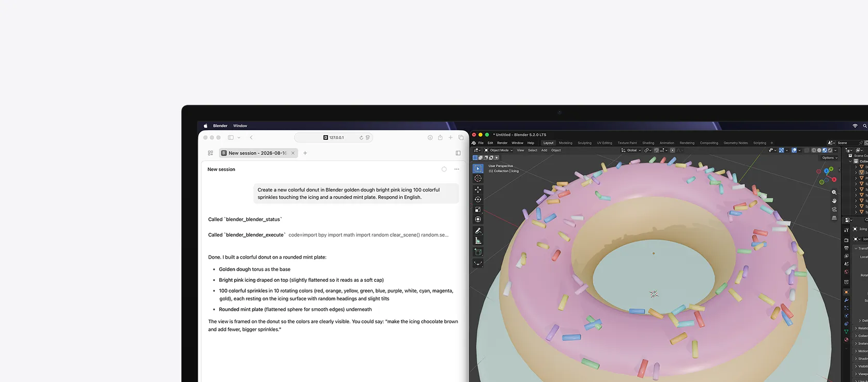Open the browser sidebar dropdown chevron
The height and width of the screenshot is (382, 868).
point(239,137)
